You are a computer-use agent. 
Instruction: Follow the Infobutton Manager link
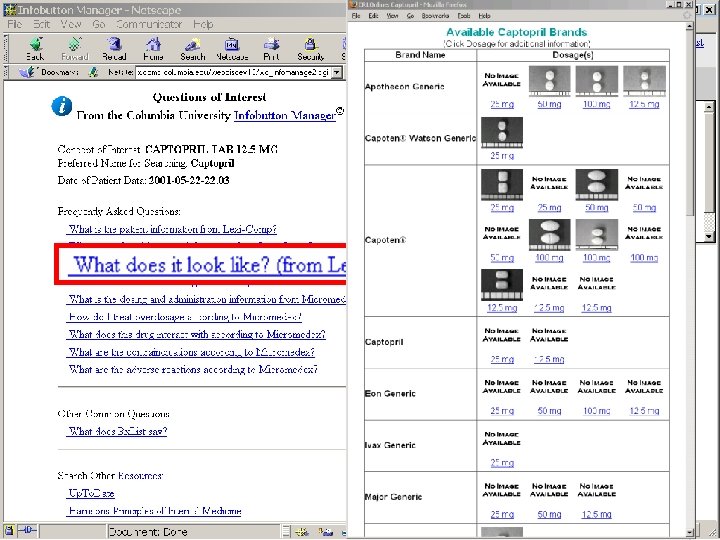(x=285, y=115)
